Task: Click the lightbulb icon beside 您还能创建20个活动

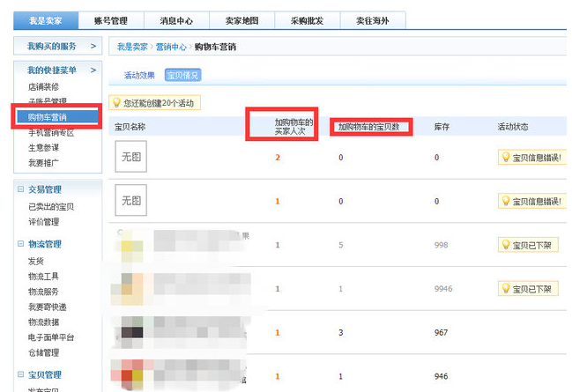Action: pyautogui.click(x=116, y=103)
